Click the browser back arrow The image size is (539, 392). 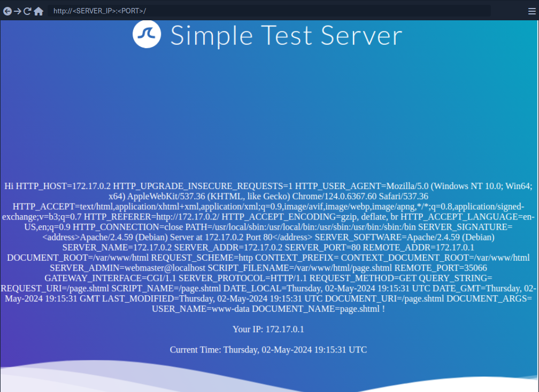point(7,11)
